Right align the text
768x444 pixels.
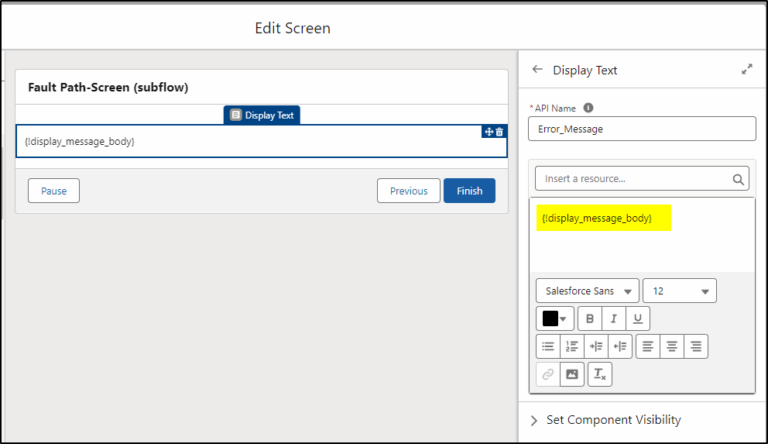696,346
